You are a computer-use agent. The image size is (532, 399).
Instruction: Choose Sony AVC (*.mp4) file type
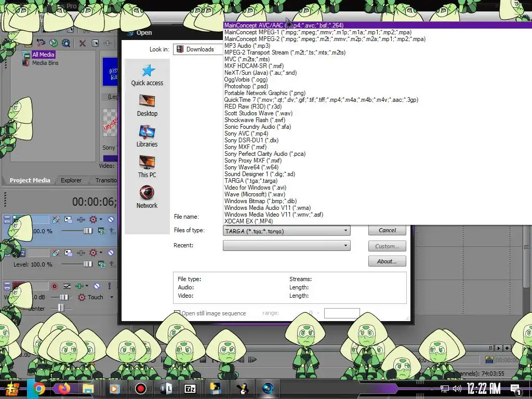378,134
